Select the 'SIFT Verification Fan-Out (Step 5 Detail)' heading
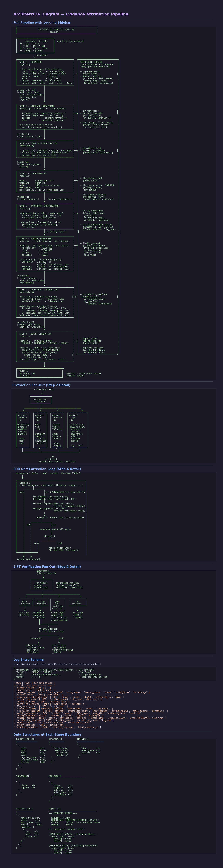The height and width of the screenshot is (868, 223). tap(47, 567)
